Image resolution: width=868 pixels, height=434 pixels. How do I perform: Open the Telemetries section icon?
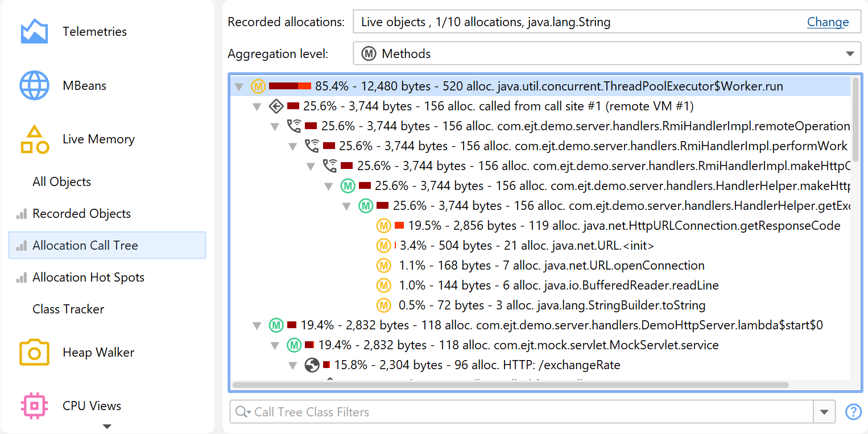coord(34,31)
